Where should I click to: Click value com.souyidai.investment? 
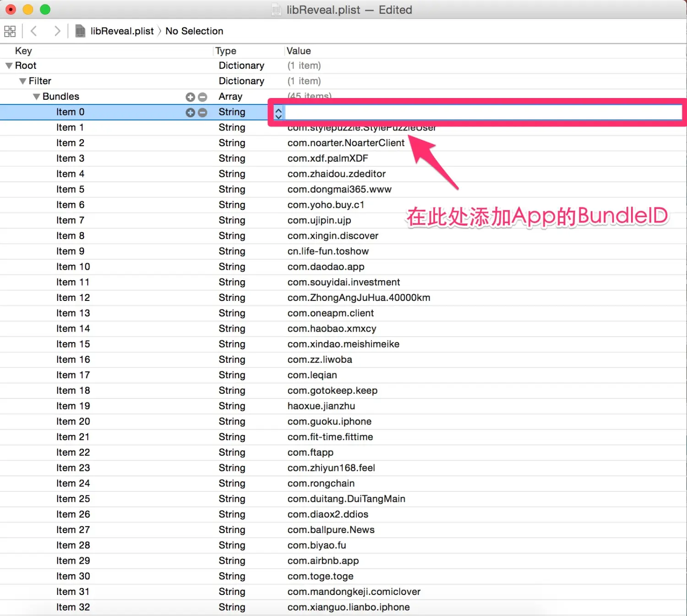coord(343,282)
